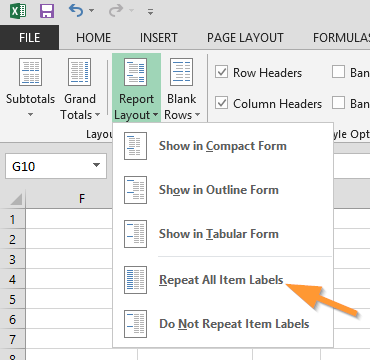This screenshot has height=360, width=370.
Task: Select column F header
Action: click(x=82, y=199)
